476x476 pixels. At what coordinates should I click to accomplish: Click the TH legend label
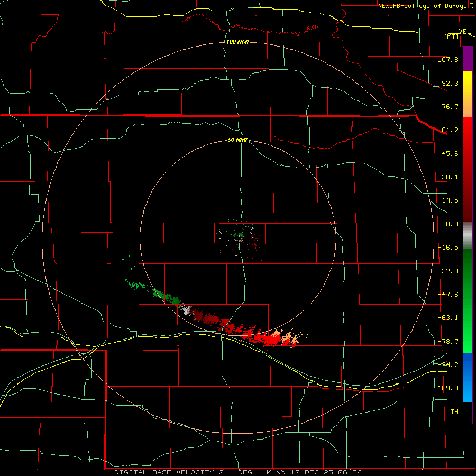(x=454, y=412)
